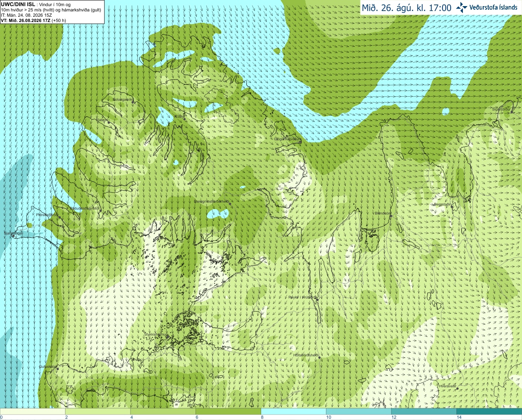Screen dimensions: 522x420
Task: Select the Hveravellir station marker
Action: [458, 389]
